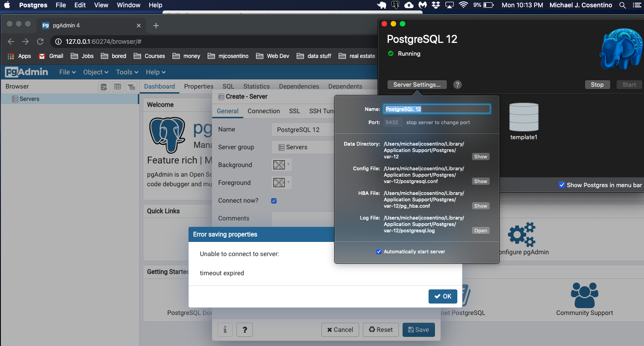Open the pgAdmin Tools dropdown menu

(127, 72)
